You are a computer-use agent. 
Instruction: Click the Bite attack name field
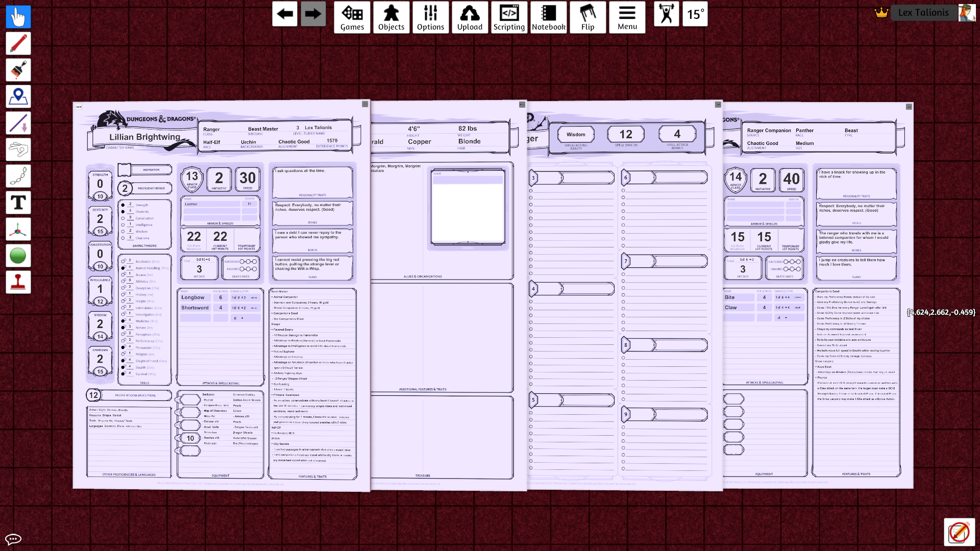pyautogui.click(x=739, y=297)
